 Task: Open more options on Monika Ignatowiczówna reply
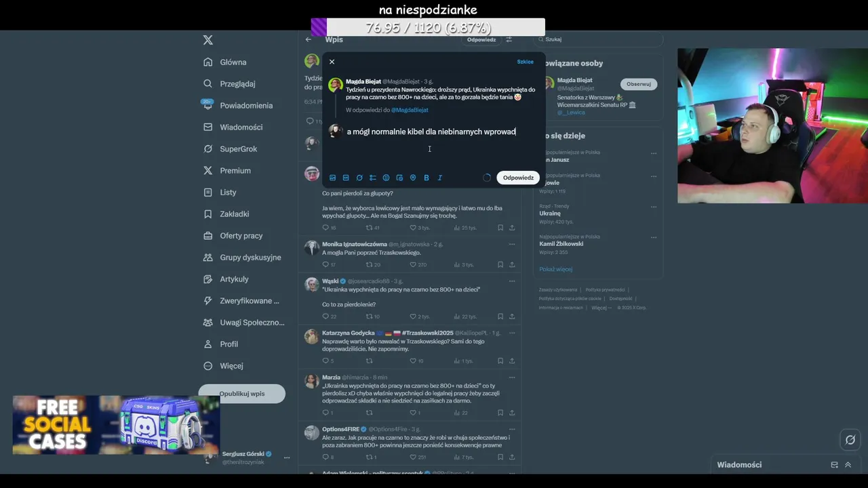tap(512, 244)
